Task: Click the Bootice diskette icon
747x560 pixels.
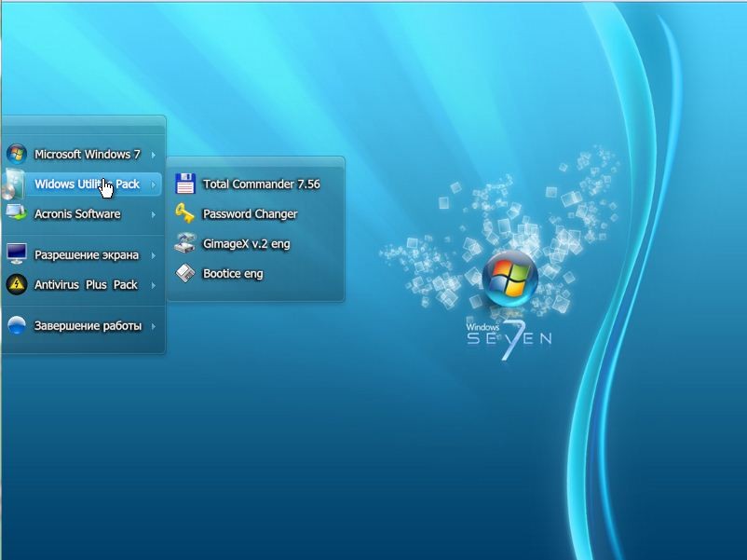Action: tap(184, 273)
